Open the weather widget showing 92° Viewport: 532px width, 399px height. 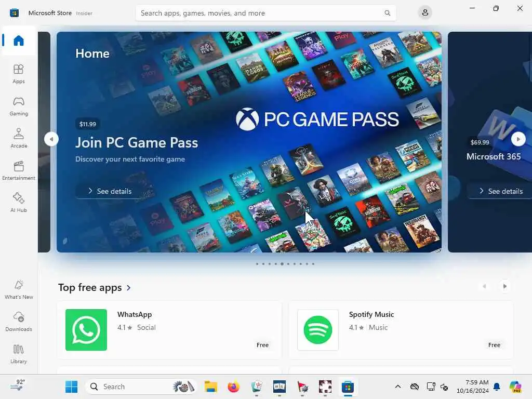(x=17, y=386)
